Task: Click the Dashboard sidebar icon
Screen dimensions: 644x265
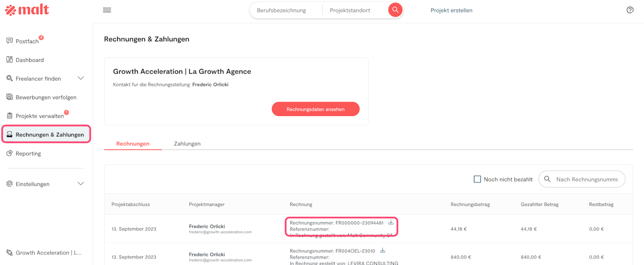Action: click(x=10, y=59)
